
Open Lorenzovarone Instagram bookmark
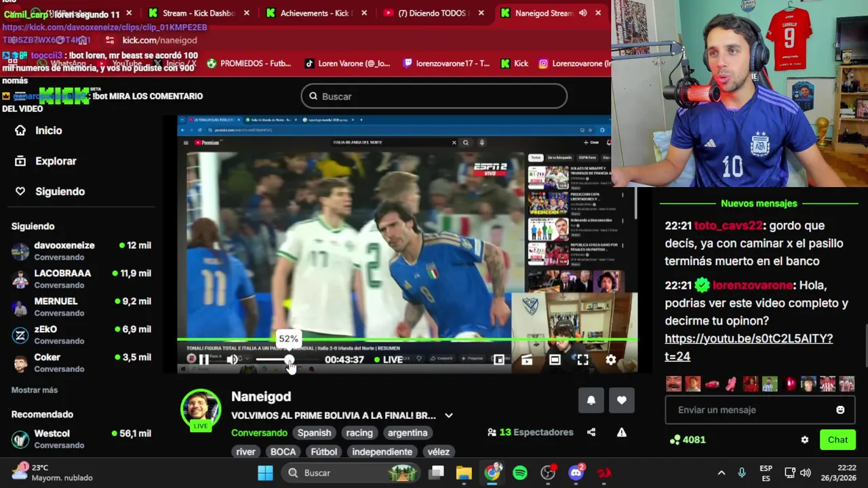pos(574,64)
